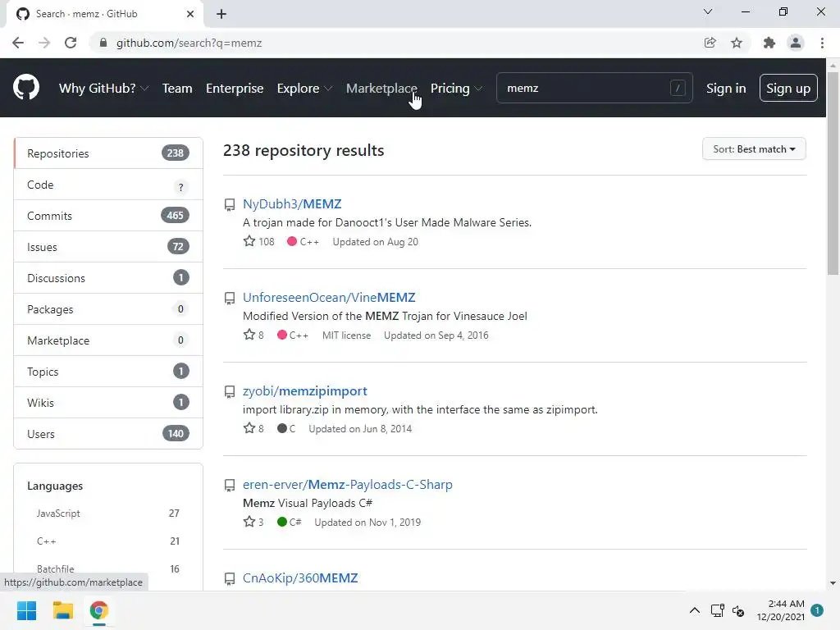840x630 pixels.
Task: Filter results by C++ language
Action: (x=107, y=541)
